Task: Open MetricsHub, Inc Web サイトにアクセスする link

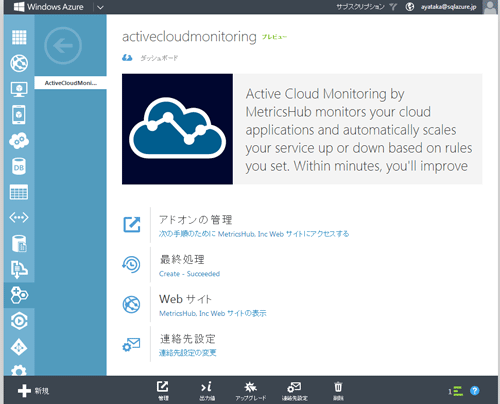Action: 254,234
